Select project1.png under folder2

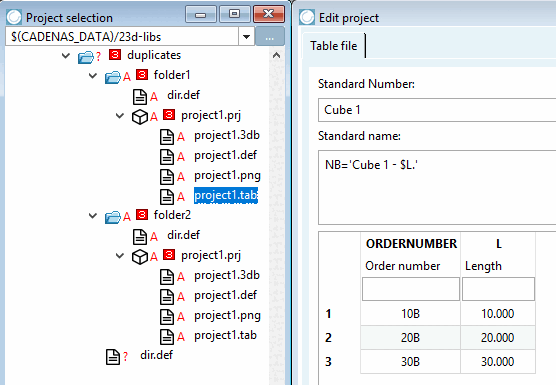pos(227,315)
